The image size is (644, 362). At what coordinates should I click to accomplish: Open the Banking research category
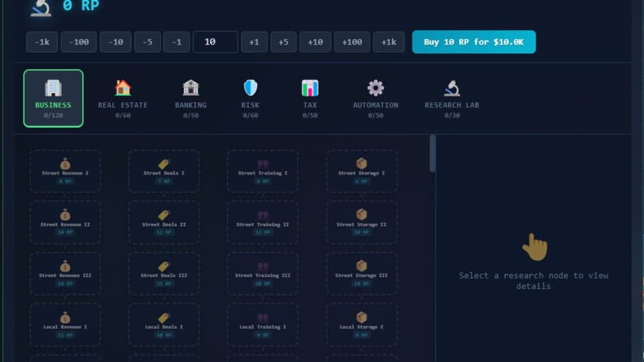tap(191, 99)
